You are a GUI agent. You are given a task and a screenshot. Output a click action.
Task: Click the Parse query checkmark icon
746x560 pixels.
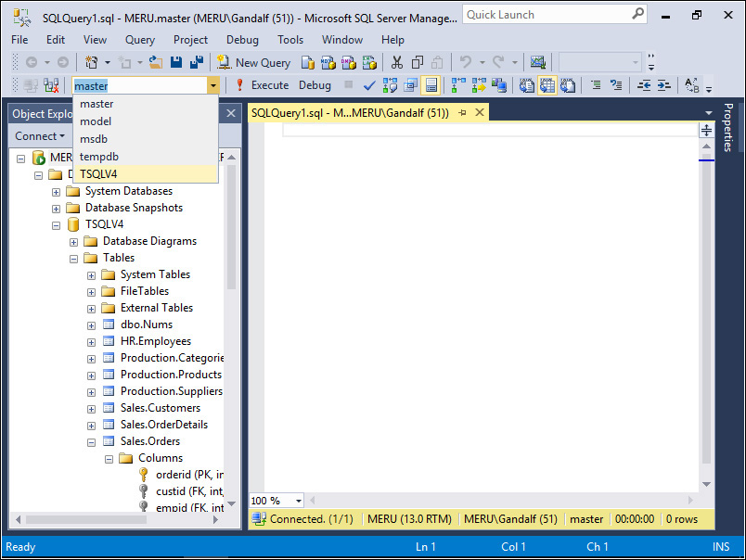point(369,85)
